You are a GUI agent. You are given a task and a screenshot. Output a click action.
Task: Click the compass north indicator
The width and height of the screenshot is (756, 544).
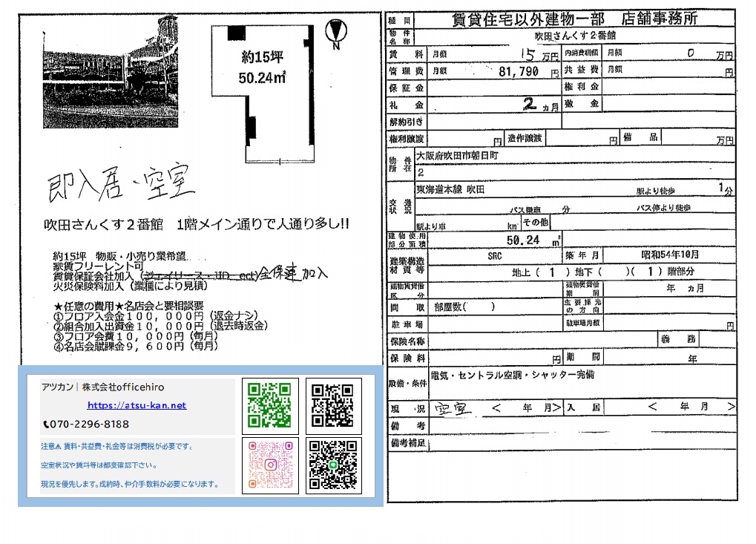point(336,28)
